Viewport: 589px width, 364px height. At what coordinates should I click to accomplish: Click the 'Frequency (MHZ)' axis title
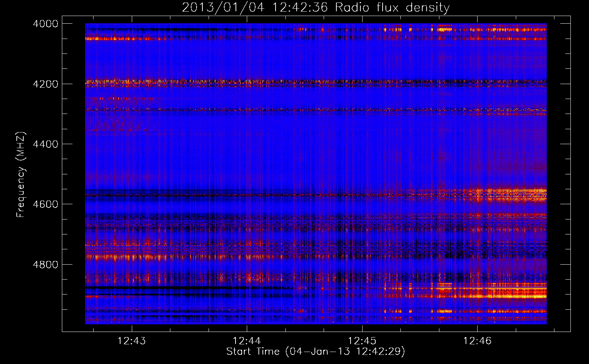pyautogui.click(x=21, y=175)
